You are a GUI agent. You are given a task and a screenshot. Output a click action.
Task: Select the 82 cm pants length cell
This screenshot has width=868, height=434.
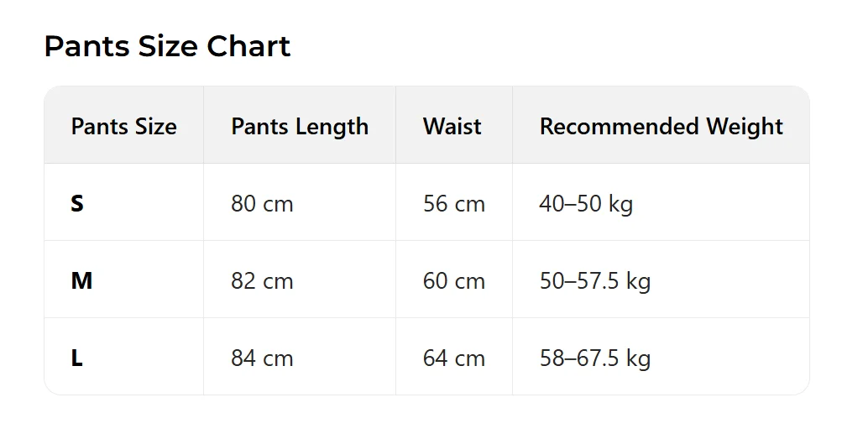coord(262,281)
